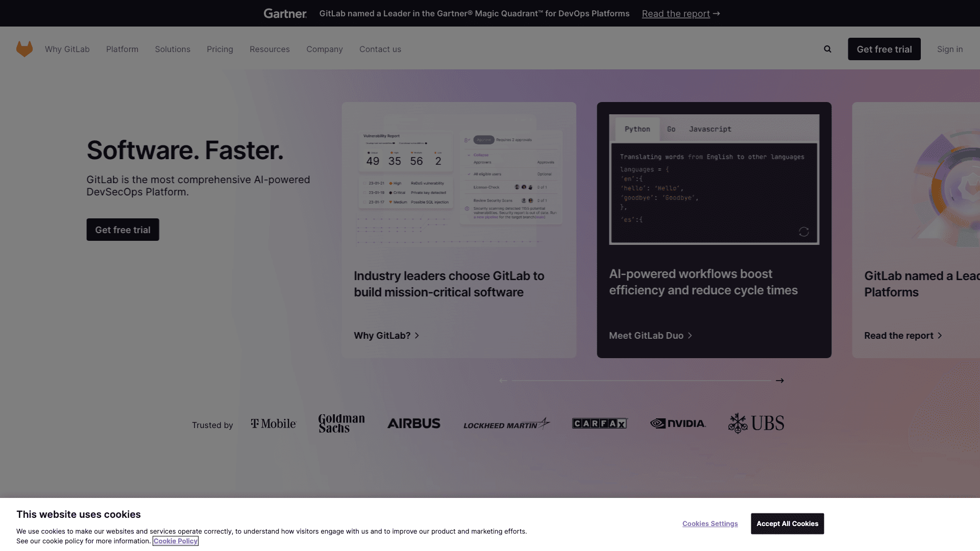Open the Cookie Policy link
Viewport: 980px width, 551px height.
point(176,541)
